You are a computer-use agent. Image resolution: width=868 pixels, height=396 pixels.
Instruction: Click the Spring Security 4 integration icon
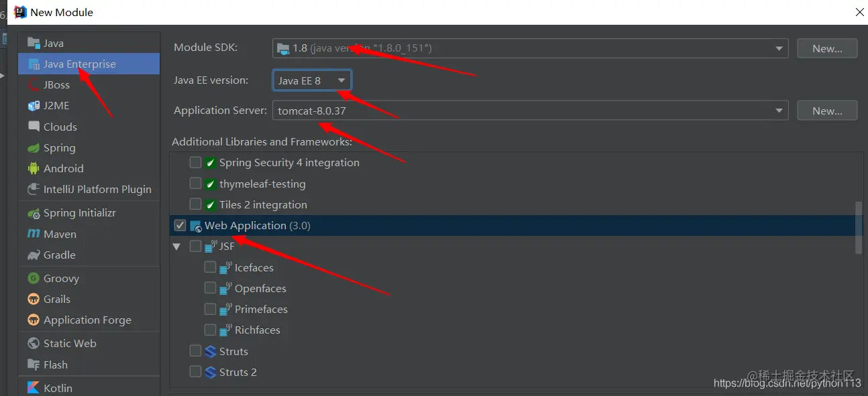coord(211,163)
